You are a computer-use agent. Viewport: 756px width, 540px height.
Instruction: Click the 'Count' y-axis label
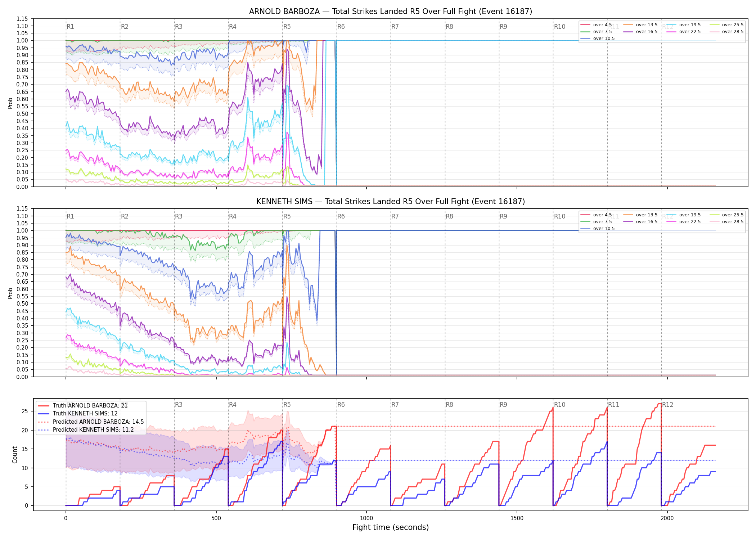tap(15, 455)
